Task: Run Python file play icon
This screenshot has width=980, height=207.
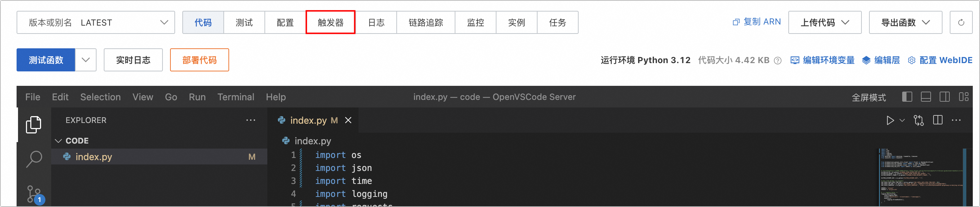Action: click(x=890, y=120)
